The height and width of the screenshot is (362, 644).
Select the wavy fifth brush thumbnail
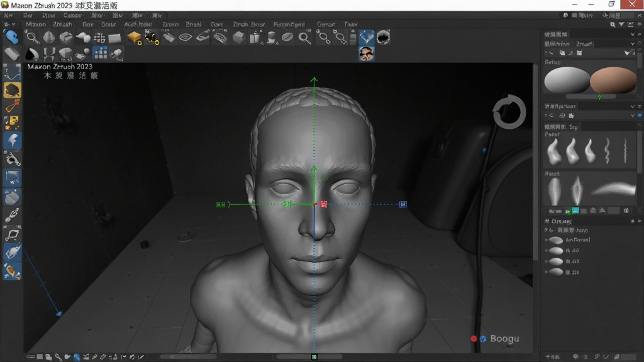(625, 151)
